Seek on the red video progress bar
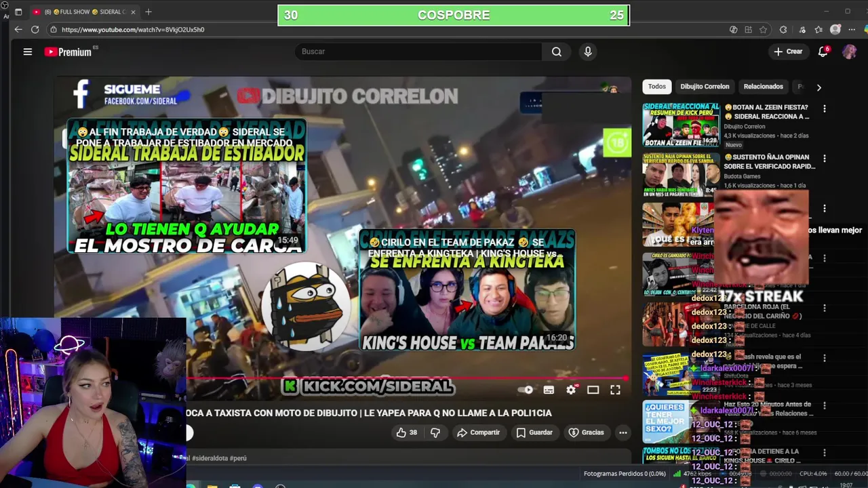The width and height of the screenshot is (868, 488). point(408,378)
